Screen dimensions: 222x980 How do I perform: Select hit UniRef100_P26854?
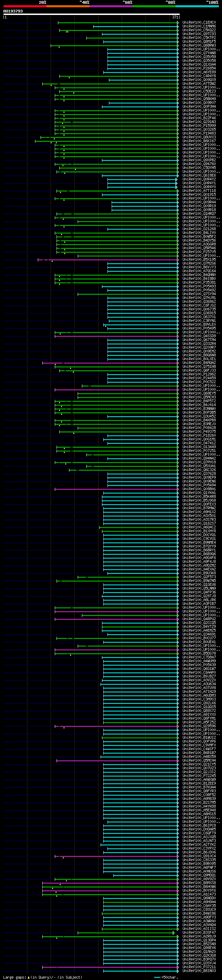[199, 68]
